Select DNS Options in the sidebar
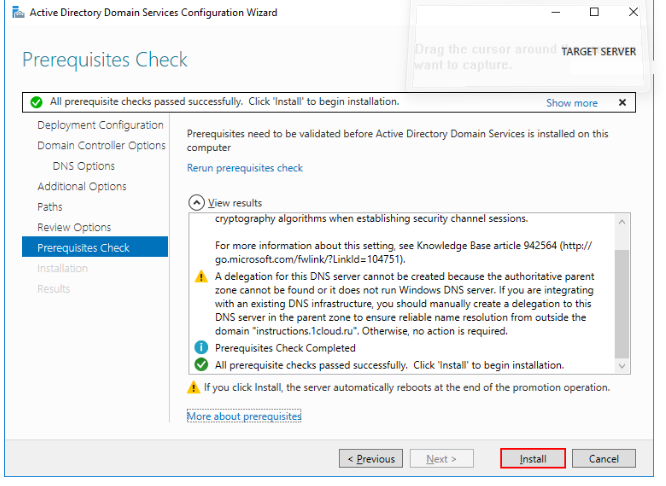 pyautogui.click(x=84, y=166)
